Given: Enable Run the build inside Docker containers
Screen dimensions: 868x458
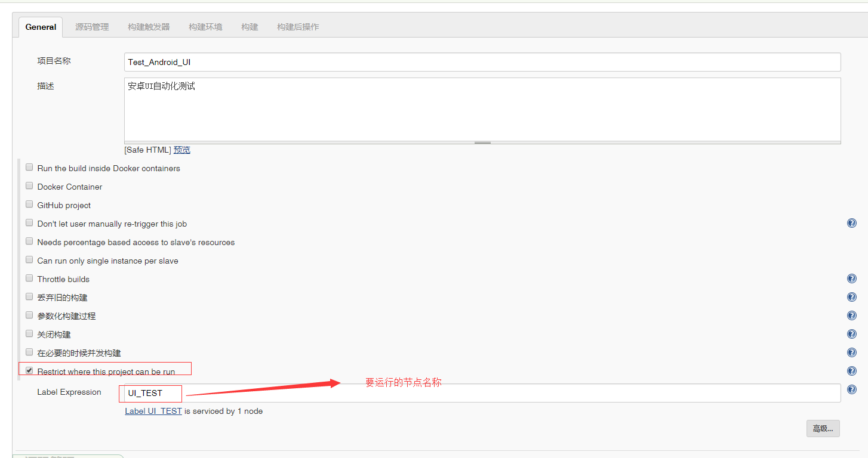Looking at the screenshot, I should (29, 167).
